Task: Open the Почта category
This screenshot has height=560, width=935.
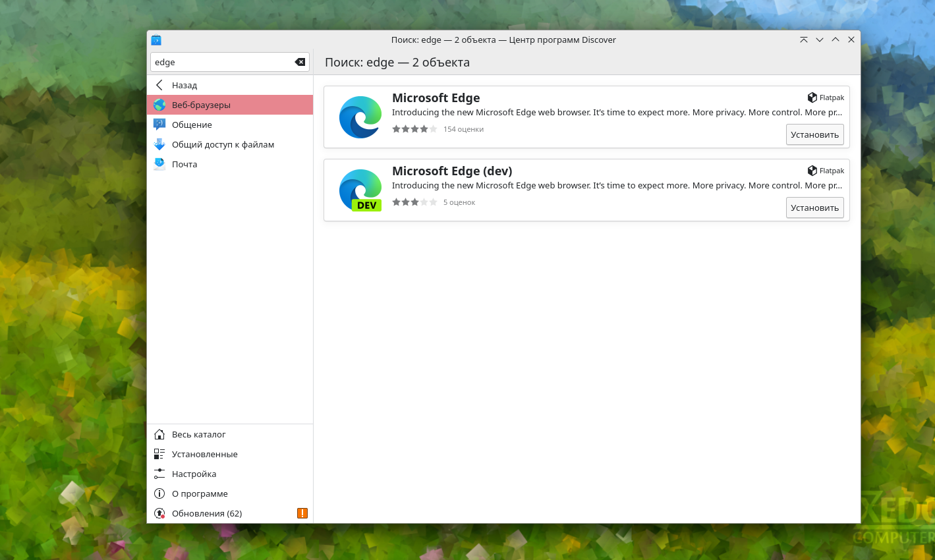Action: (230, 164)
